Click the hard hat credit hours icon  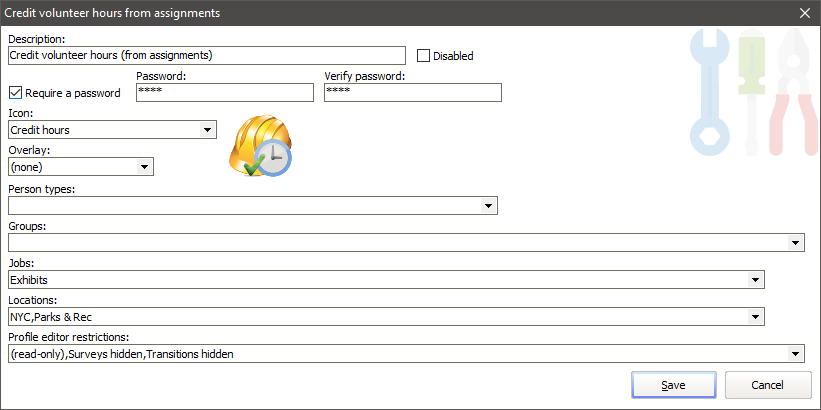tap(260, 146)
